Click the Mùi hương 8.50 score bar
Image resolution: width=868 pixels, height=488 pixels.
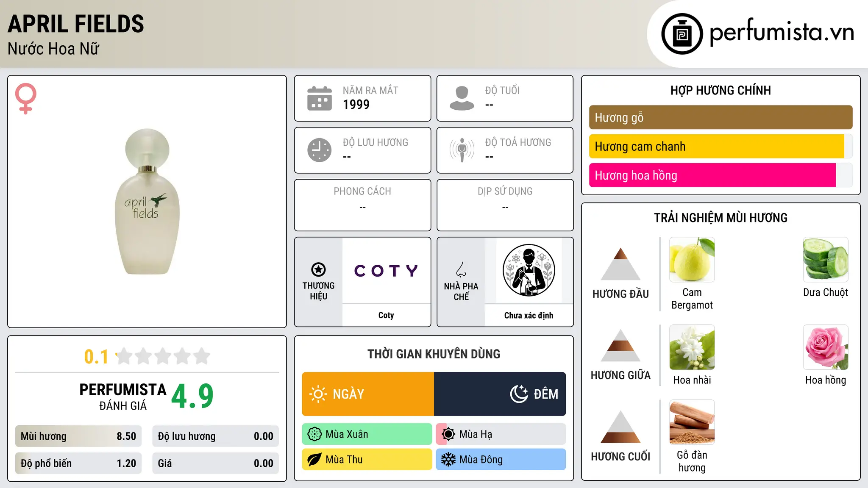pos(78,436)
